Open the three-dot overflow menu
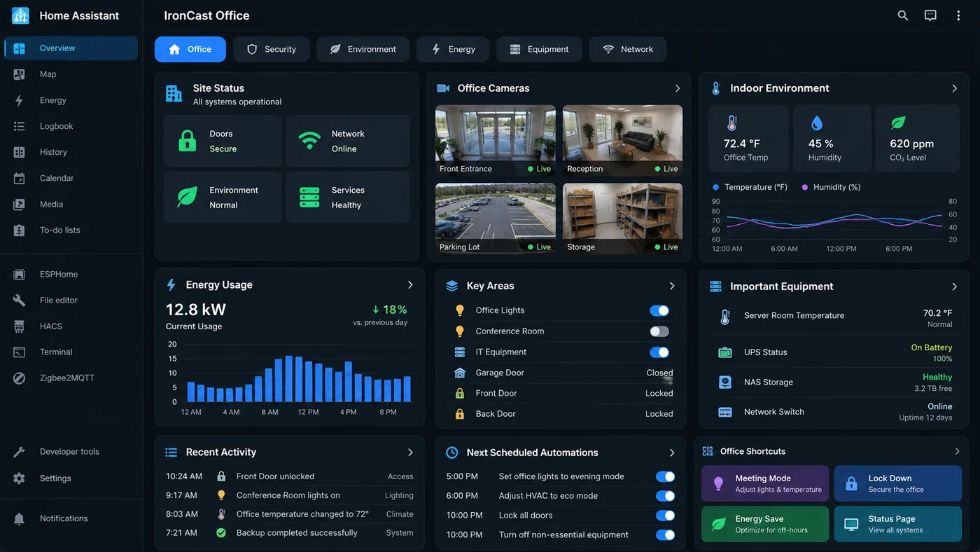Screen dimensions: 980x552 point(958,15)
